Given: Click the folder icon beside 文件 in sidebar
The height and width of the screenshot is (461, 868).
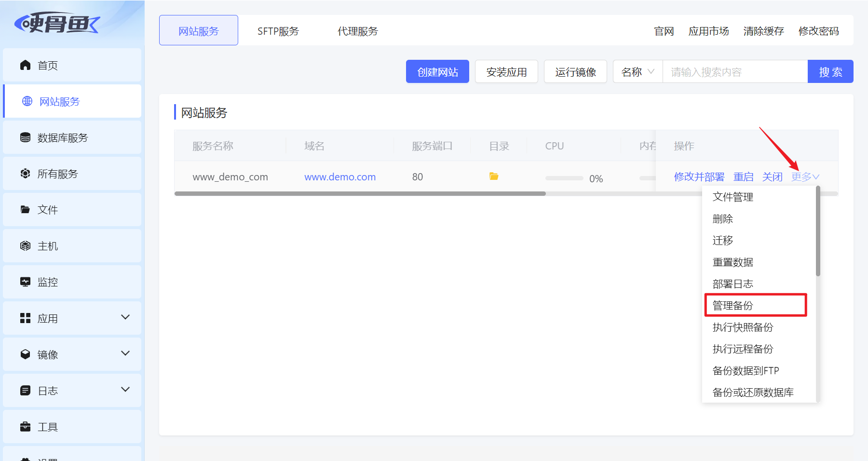Looking at the screenshot, I should [25, 210].
